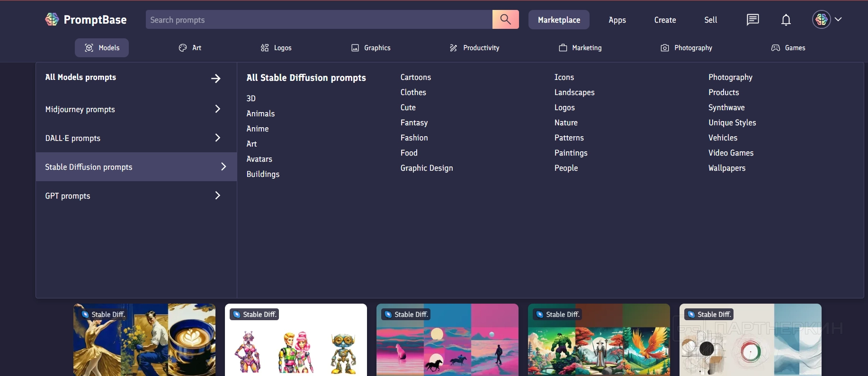Viewport: 868px width, 376px height.
Task: Click the profile avatar icon
Action: click(x=822, y=19)
